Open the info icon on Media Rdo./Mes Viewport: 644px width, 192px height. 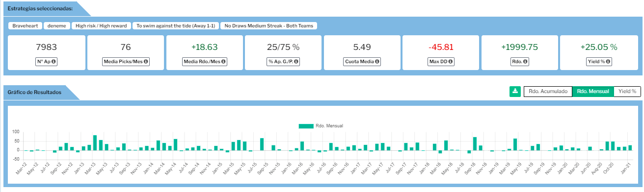[x=223, y=62]
